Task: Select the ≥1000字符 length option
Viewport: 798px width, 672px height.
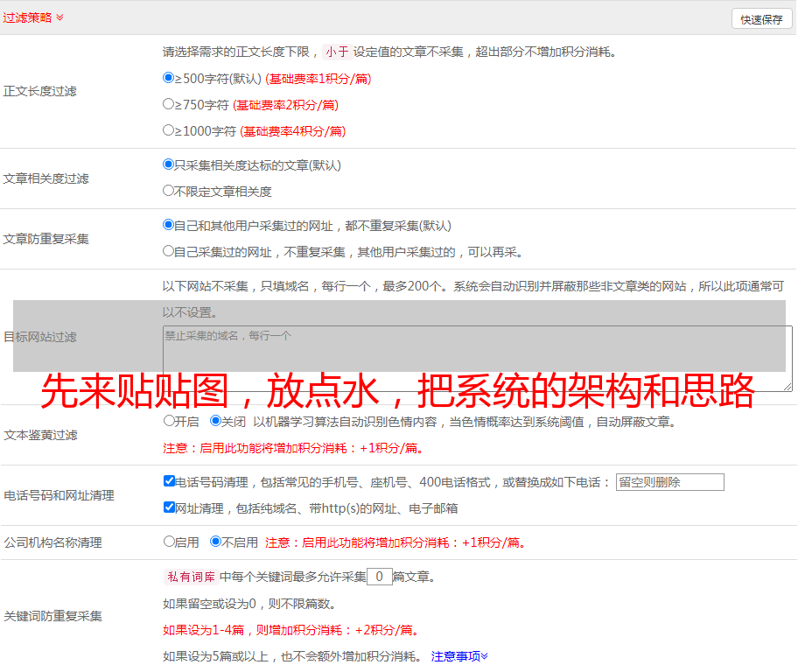Action: pyautogui.click(x=169, y=130)
